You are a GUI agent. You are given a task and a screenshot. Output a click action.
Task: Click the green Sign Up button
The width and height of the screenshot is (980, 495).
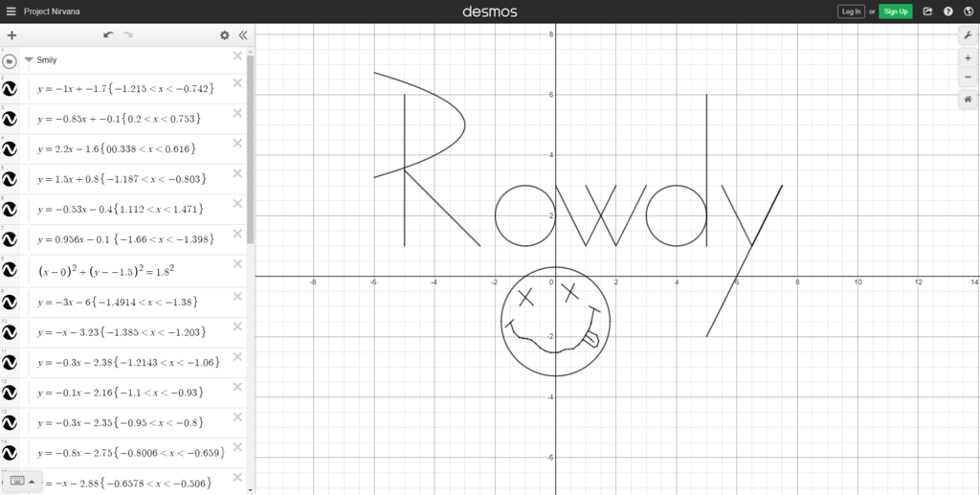point(895,11)
